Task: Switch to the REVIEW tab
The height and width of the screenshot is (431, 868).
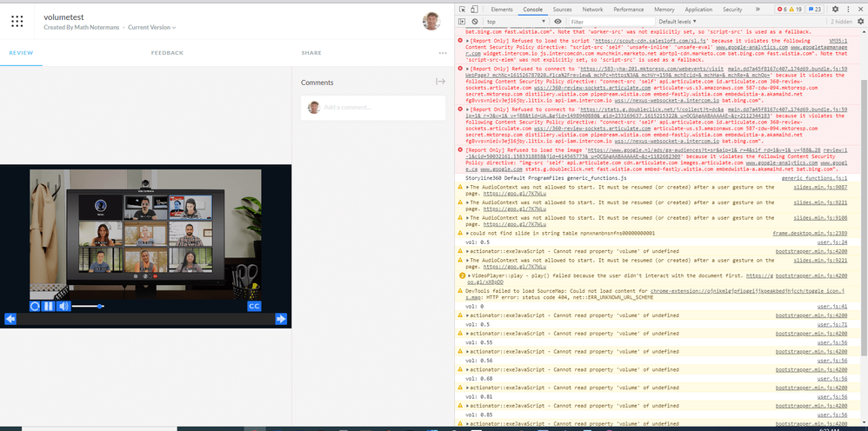Action: click(21, 53)
